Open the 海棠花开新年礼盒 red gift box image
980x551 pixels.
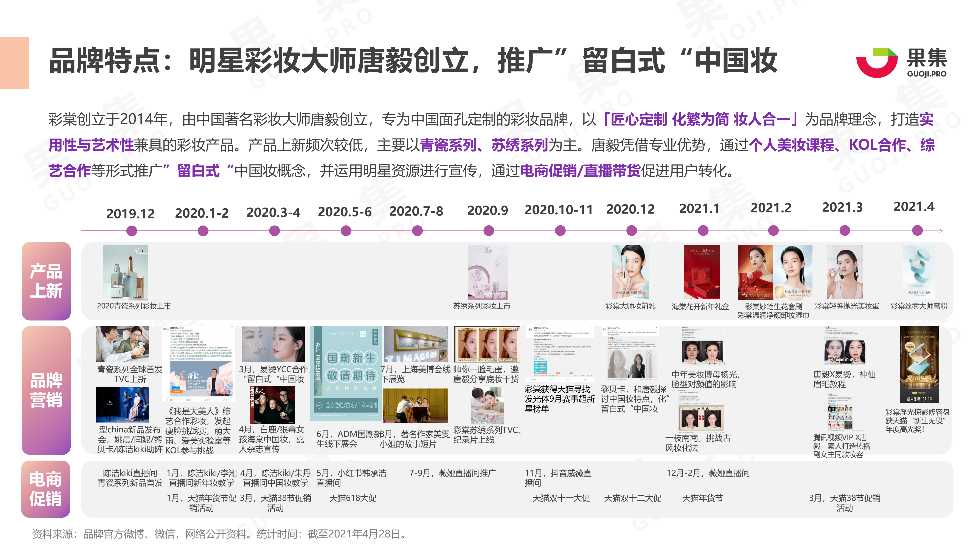[702, 272]
